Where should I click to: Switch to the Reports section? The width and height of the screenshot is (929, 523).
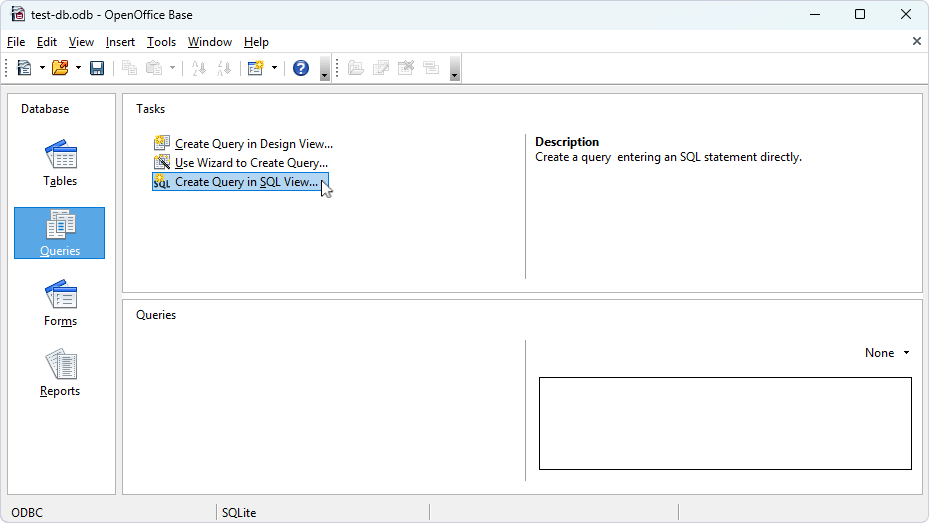60,373
